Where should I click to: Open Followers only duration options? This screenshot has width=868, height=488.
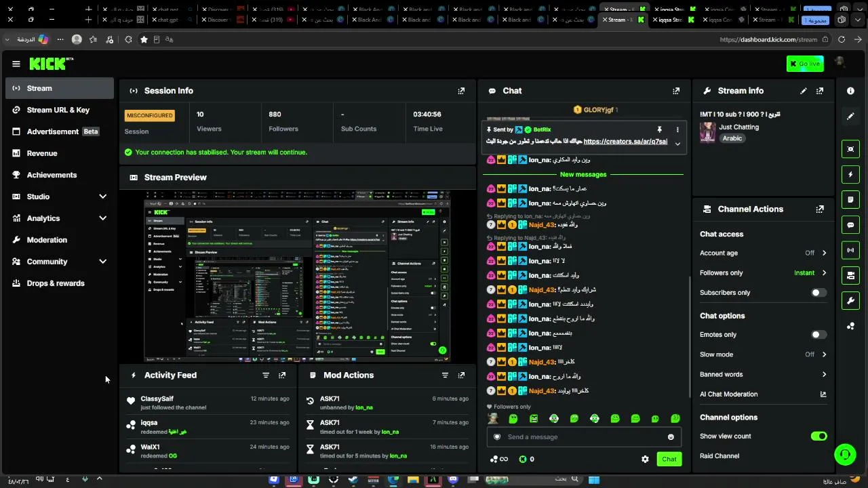[x=763, y=273]
